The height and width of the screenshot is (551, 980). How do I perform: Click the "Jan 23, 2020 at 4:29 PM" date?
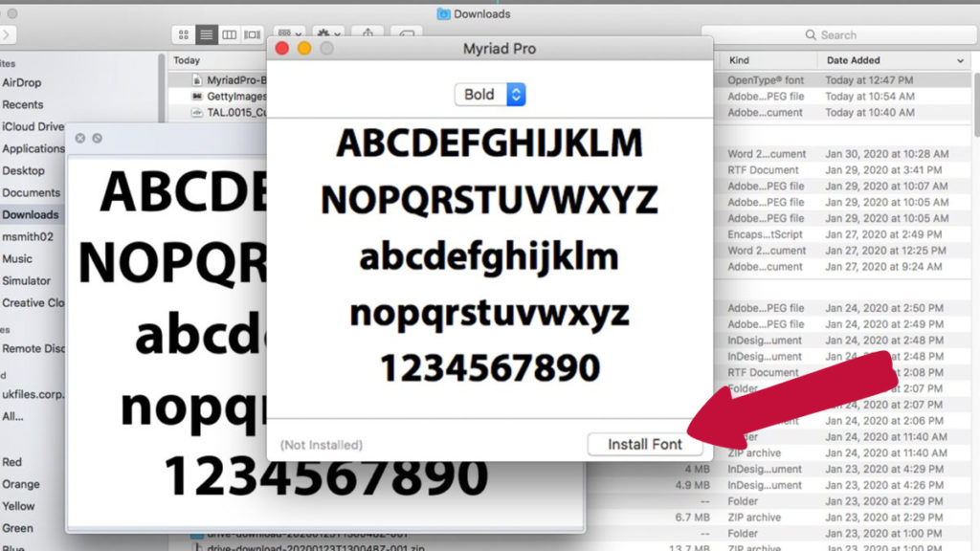884,469
